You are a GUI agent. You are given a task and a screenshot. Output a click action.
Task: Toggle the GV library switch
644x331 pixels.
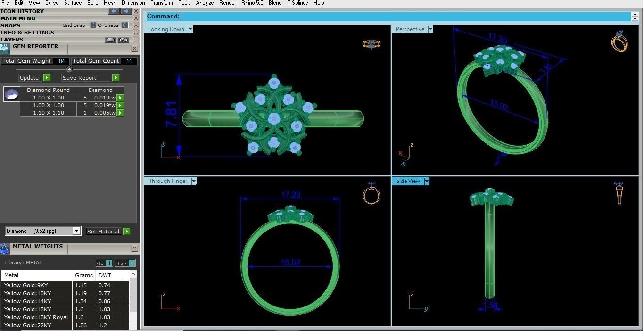pyautogui.click(x=109, y=263)
